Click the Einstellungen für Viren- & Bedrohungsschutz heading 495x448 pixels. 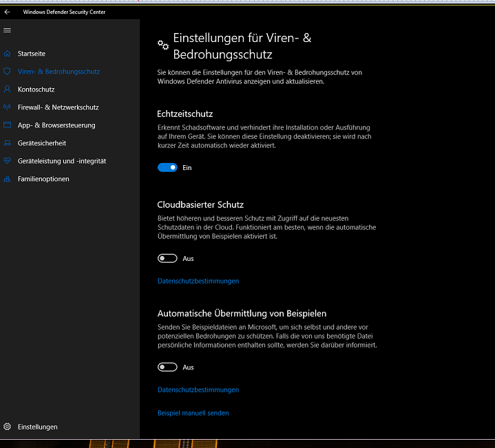coord(242,46)
